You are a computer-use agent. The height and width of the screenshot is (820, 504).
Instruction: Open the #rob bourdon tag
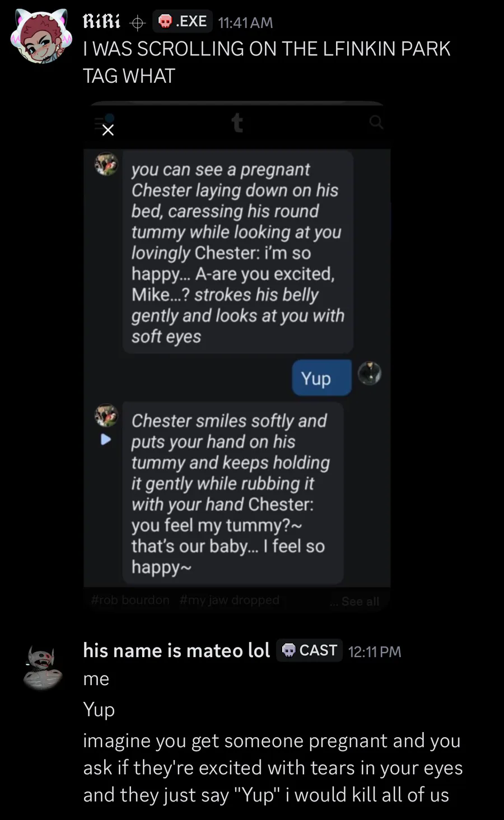[x=130, y=600]
